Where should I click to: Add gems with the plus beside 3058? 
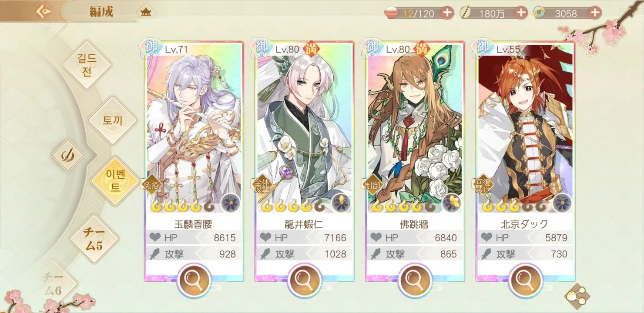pyautogui.click(x=595, y=13)
